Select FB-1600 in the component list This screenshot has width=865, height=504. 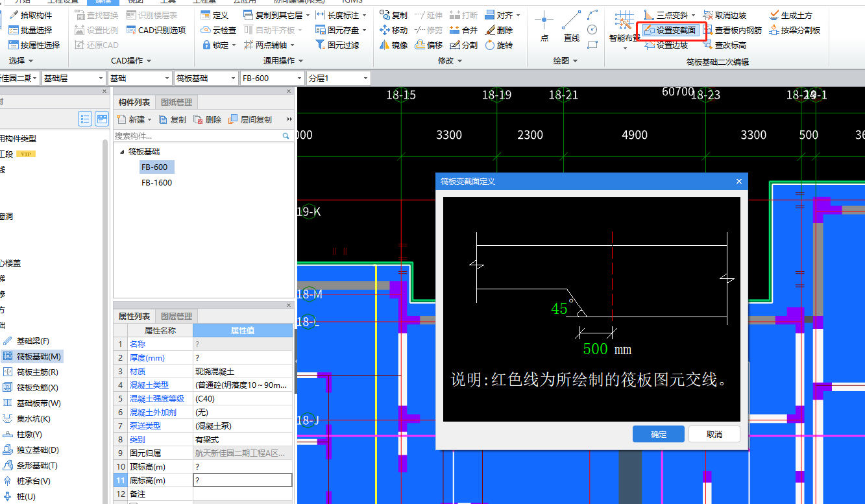157,183
